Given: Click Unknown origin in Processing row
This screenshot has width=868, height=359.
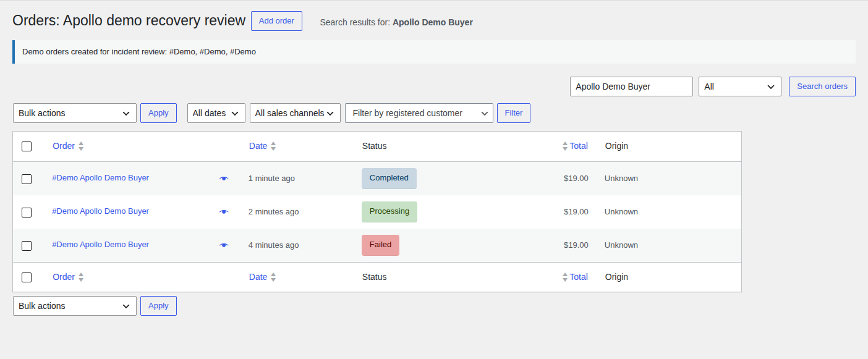Looking at the screenshot, I should [621, 212].
